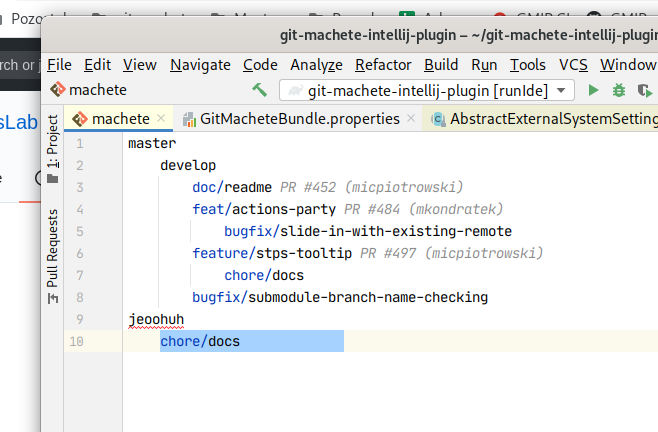The image size is (658, 432).
Task: Open the File menu
Action: (59, 65)
